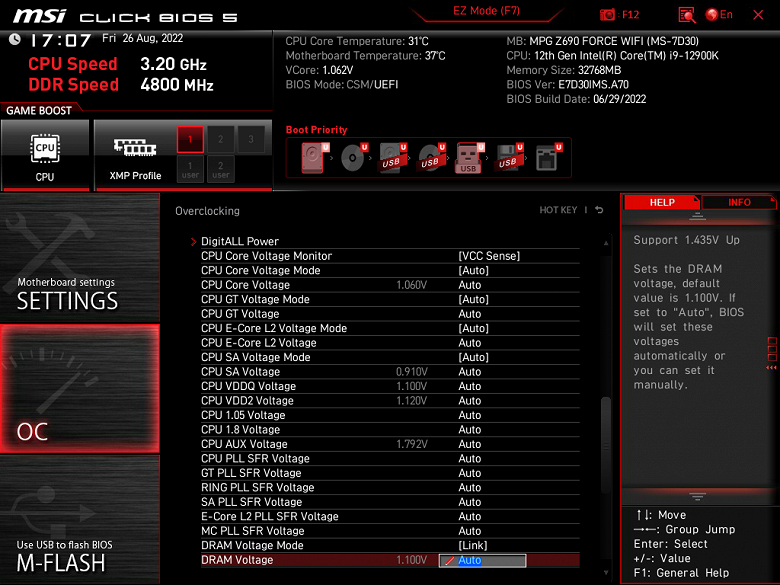Viewport: 780px width, 585px height.
Task: Select the CPU AUX Voltage row
Action: tap(390, 444)
